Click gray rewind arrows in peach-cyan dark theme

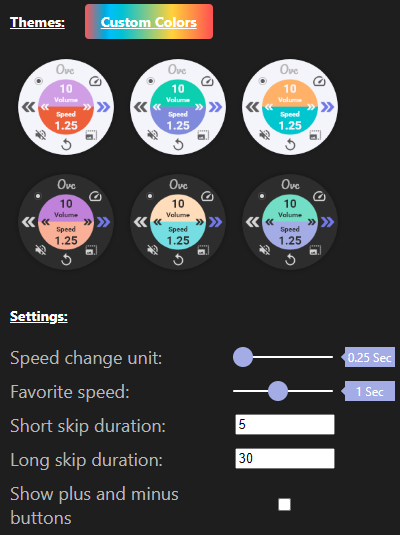click(x=140, y=222)
